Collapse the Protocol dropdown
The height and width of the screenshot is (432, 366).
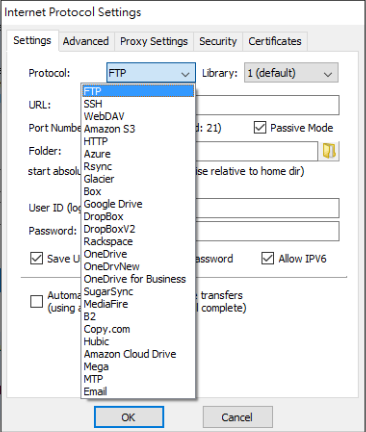[151, 73]
